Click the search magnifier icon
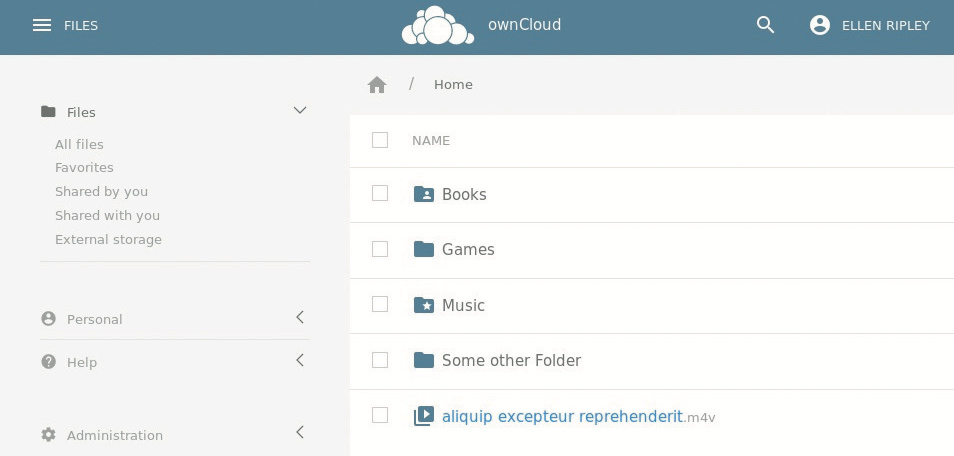The height and width of the screenshot is (456, 954). [x=765, y=25]
